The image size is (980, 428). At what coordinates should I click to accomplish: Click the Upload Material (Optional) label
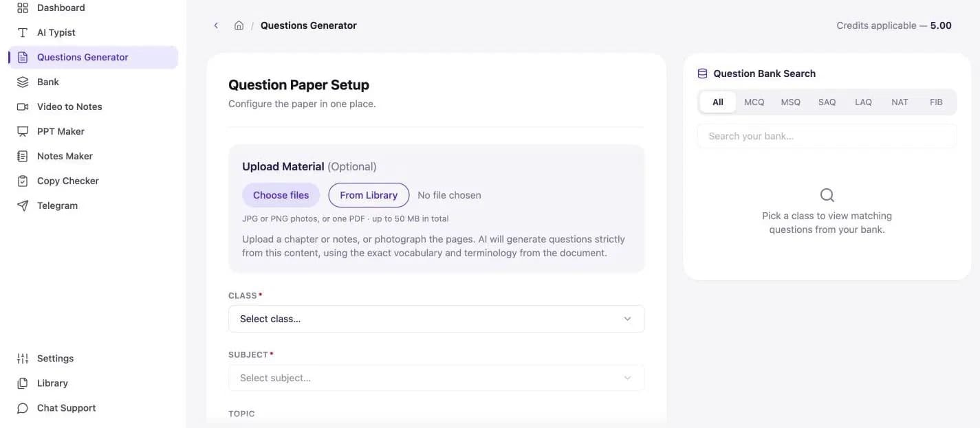tap(309, 166)
